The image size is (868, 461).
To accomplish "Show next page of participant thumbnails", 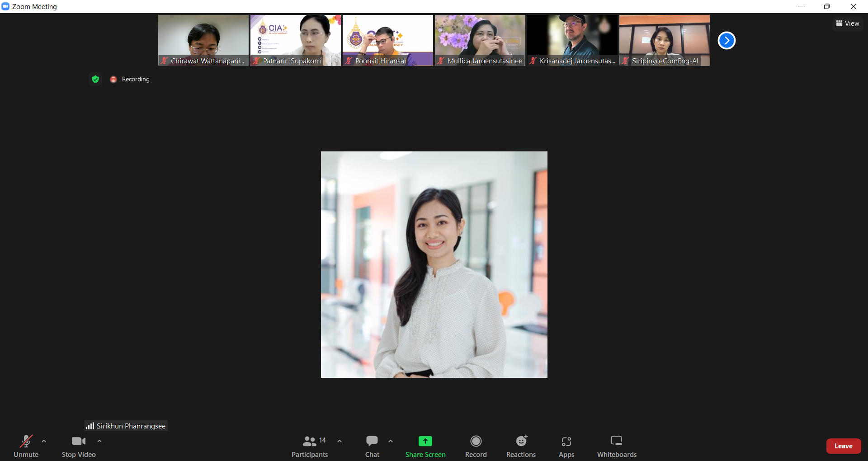I will [726, 41].
